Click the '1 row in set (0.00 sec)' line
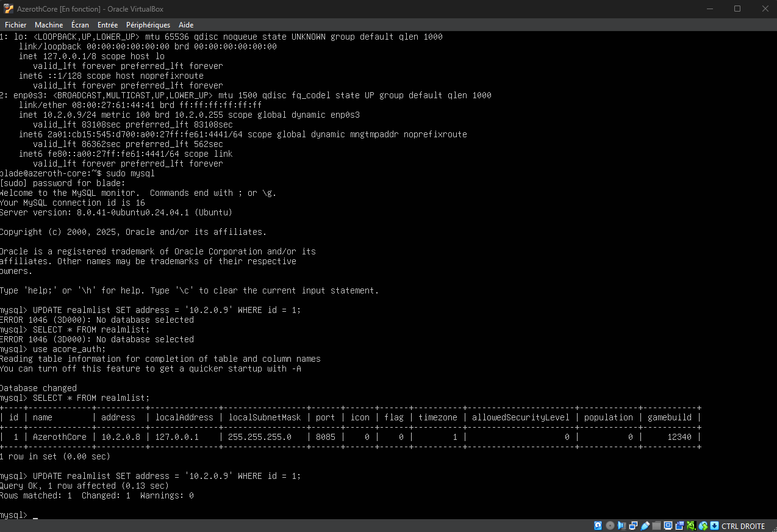The image size is (777, 532). click(55, 456)
